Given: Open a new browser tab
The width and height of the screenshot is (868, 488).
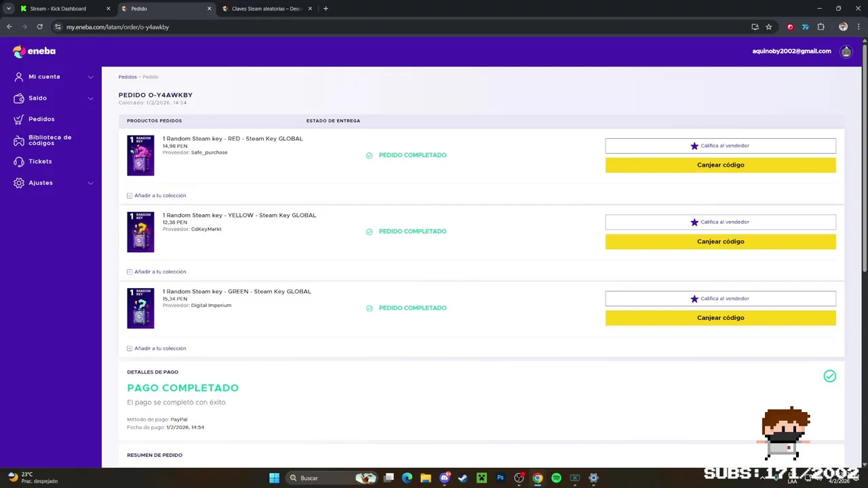Looking at the screenshot, I should coord(325,9).
